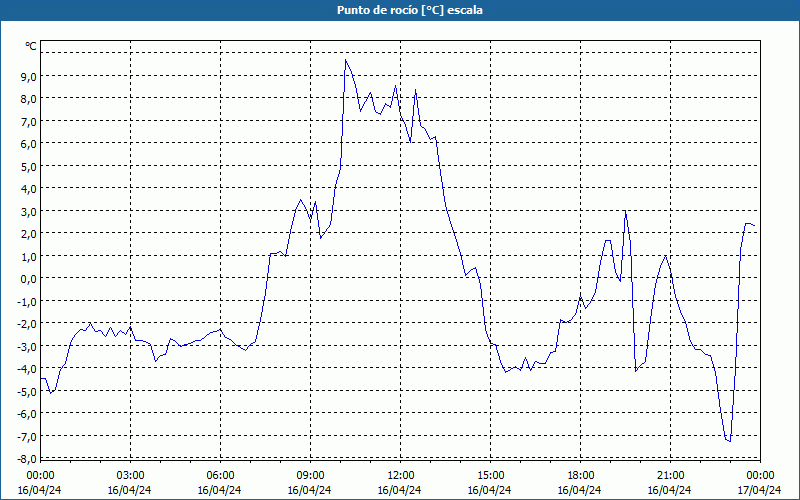Pick the 18:00 time label
The height and width of the screenshot is (500, 800).
tap(580, 476)
